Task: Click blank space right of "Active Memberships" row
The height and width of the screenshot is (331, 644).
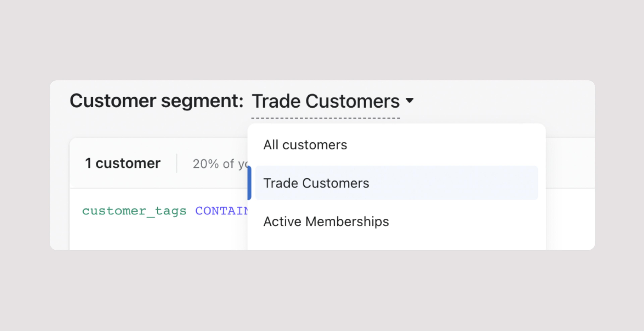Action: tap(463, 222)
